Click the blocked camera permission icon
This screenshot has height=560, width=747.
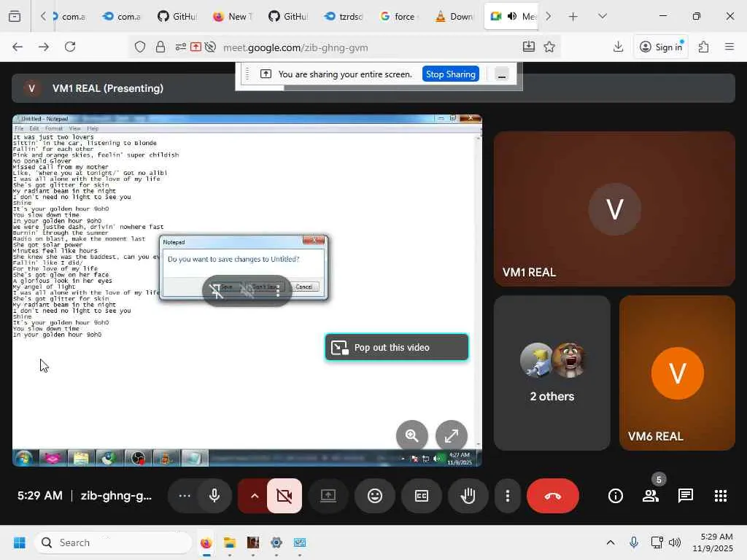click(210, 47)
